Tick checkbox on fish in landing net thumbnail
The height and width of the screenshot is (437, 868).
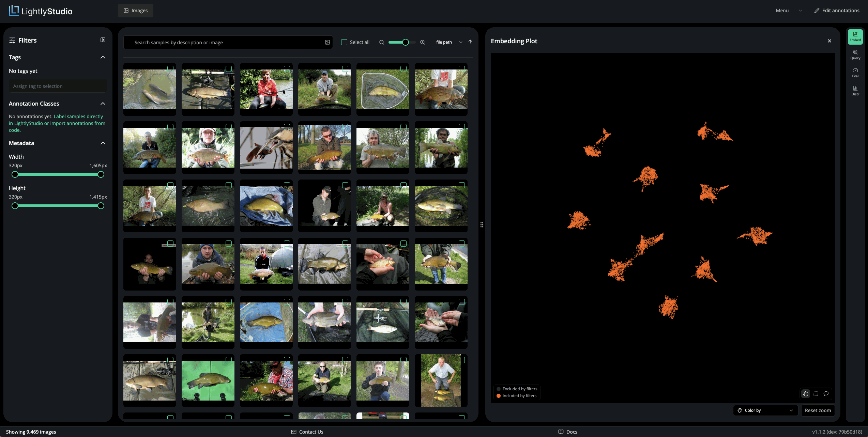pyautogui.click(x=403, y=68)
